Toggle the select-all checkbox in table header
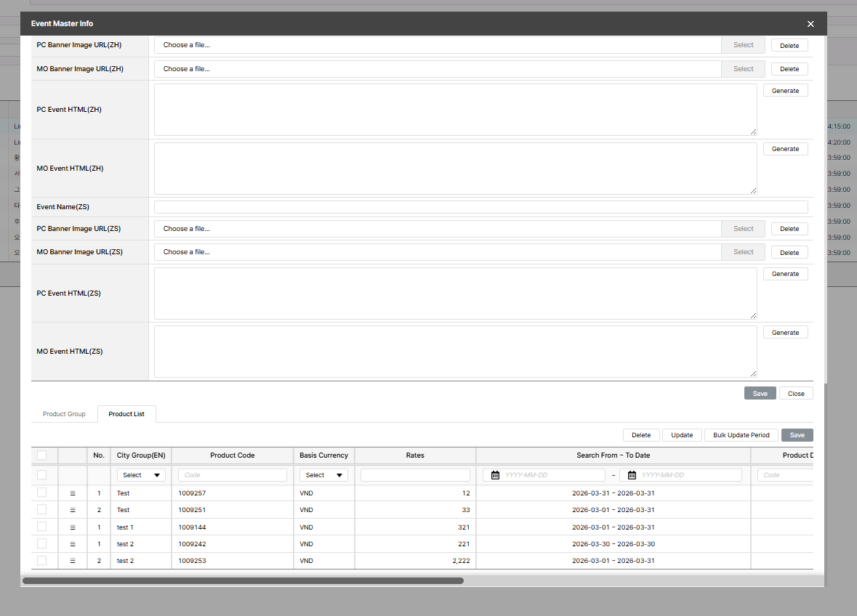Viewport: 857px width, 616px height. 41,455
